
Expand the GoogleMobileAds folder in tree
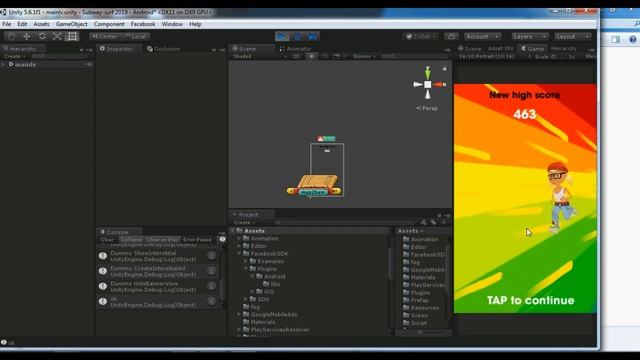239,315
